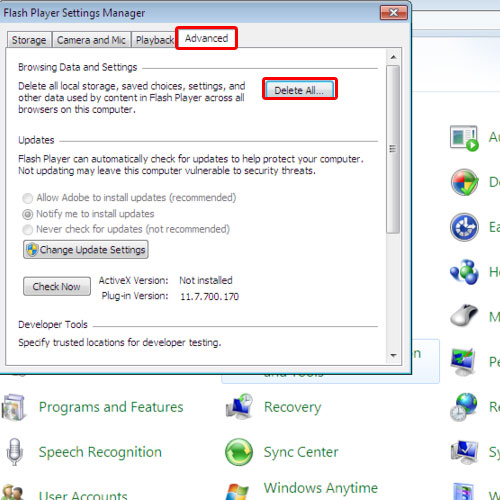Open the Mouse icon in Control Panel
The width and height of the screenshot is (500, 500).
pos(464,315)
